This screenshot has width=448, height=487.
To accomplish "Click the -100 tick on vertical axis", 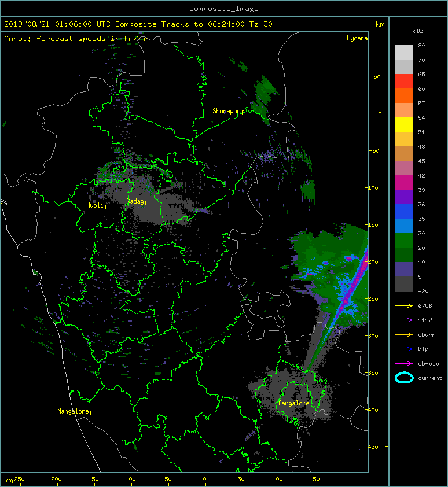I will (x=372, y=187).
